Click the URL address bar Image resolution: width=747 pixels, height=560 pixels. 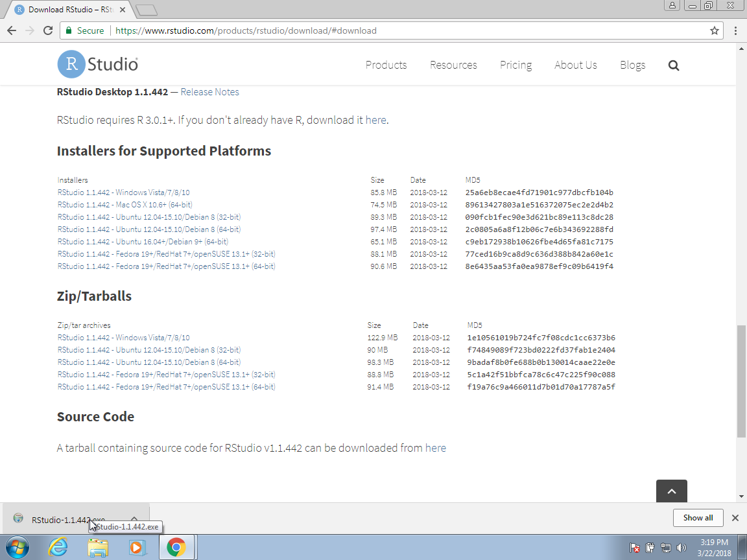pyautogui.click(x=389, y=30)
